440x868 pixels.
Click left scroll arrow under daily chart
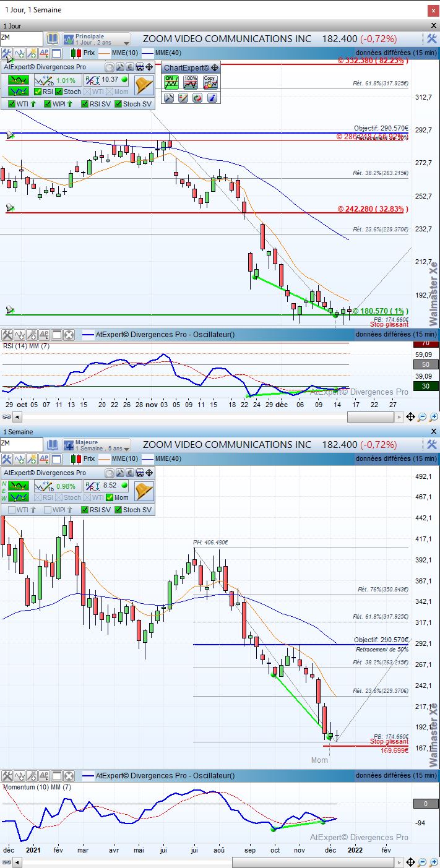point(17,418)
